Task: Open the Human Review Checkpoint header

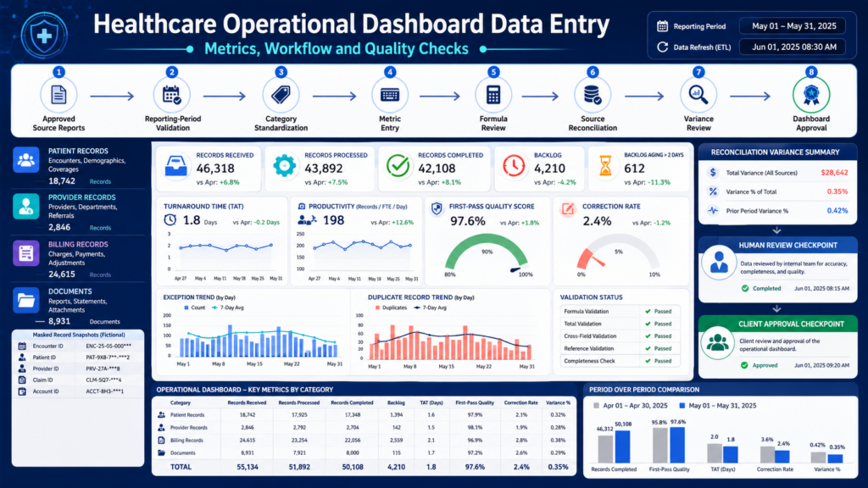Action: click(x=777, y=245)
